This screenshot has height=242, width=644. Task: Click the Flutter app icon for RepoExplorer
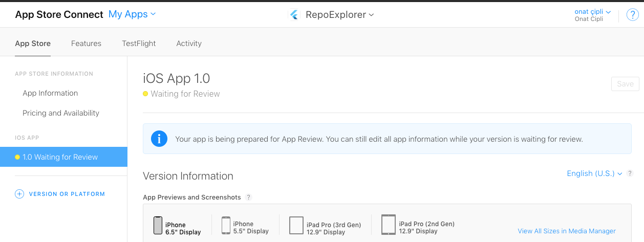[294, 15]
